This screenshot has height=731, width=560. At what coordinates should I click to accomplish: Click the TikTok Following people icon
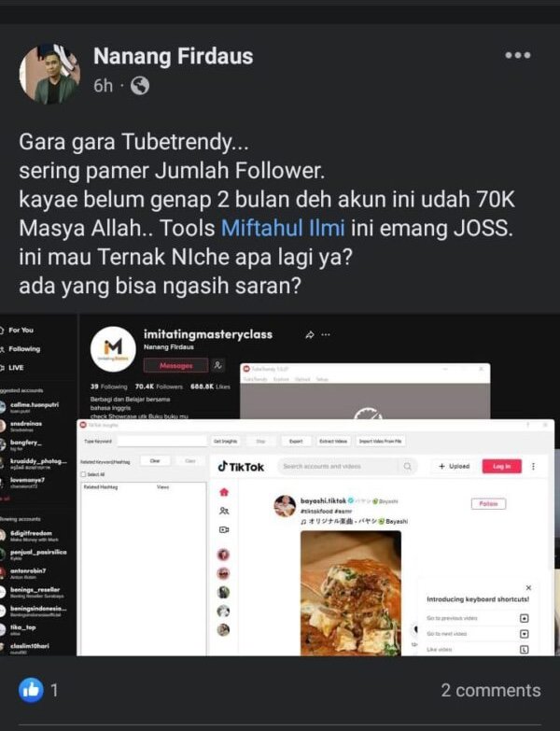tap(224, 511)
